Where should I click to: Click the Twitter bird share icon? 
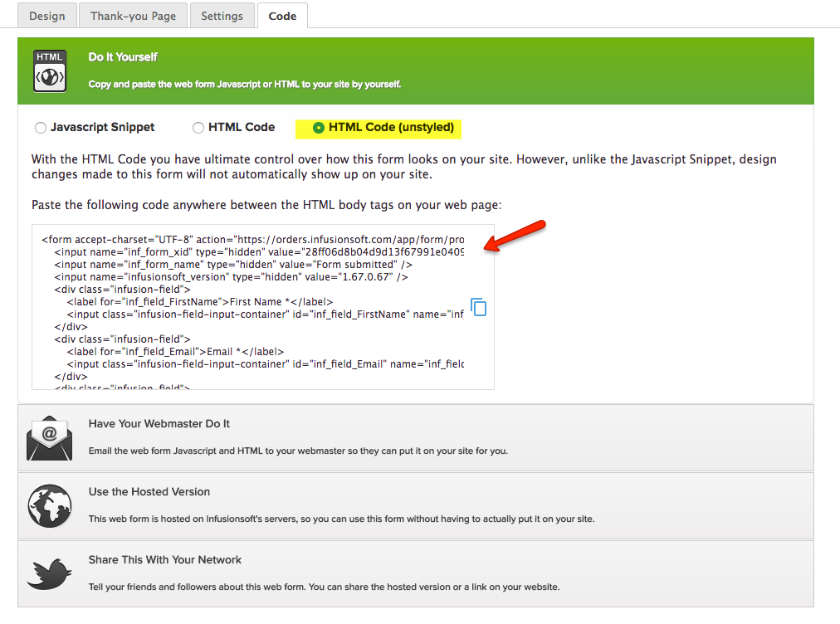(50, 574)
